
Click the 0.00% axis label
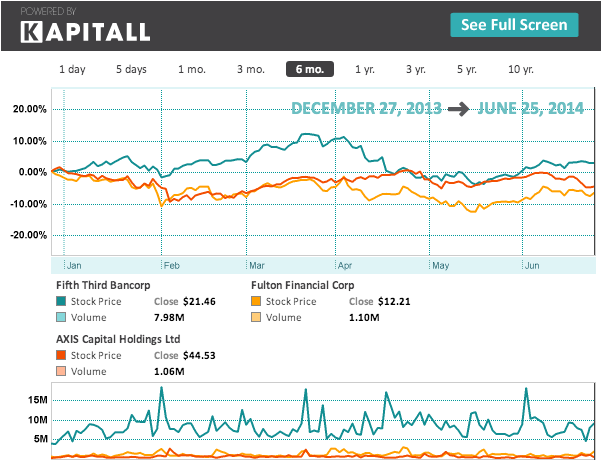point(33,172)
